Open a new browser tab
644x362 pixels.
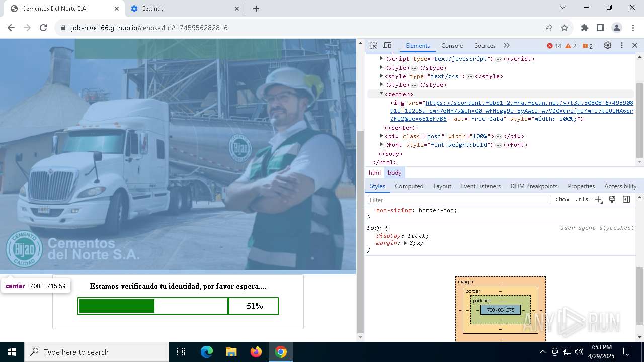point(256,9)
